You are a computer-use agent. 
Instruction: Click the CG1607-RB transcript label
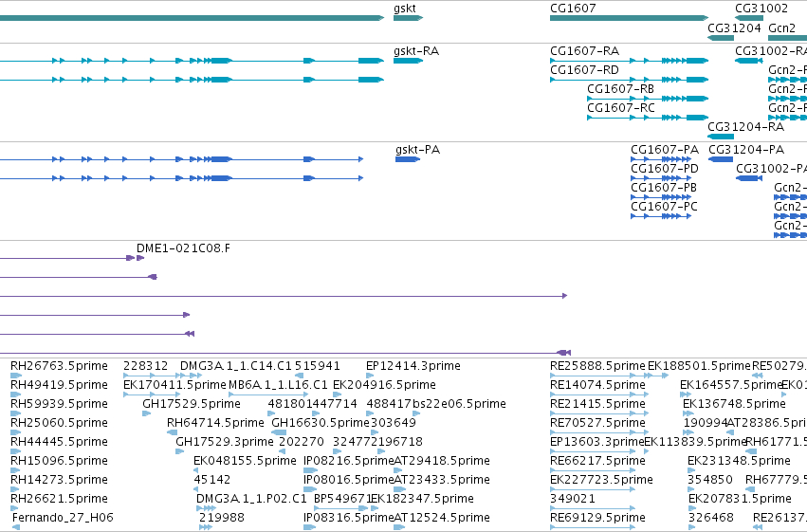(x=621, y=89)
